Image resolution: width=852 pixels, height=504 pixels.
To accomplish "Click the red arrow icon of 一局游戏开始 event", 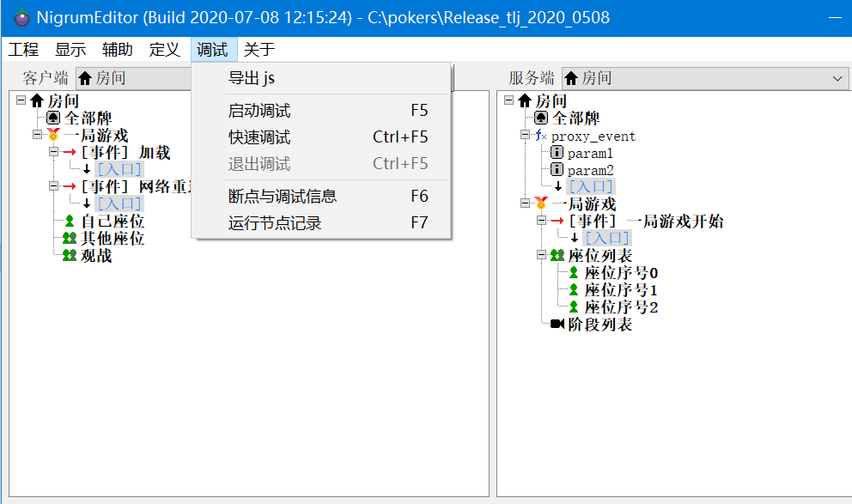I will coord(557,222).
